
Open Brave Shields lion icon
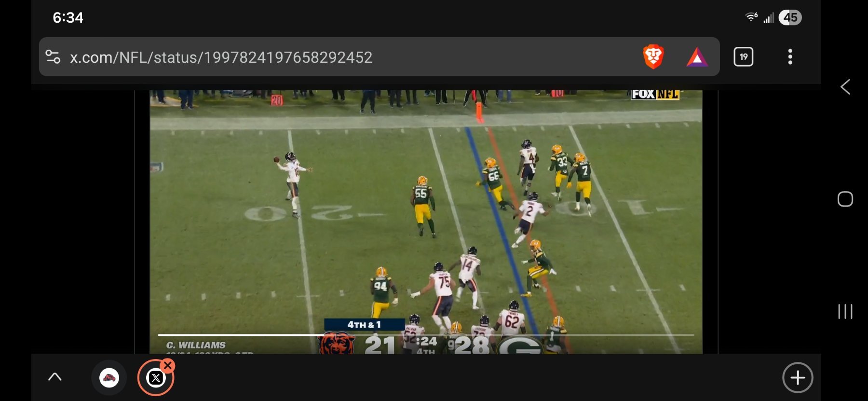653,57
